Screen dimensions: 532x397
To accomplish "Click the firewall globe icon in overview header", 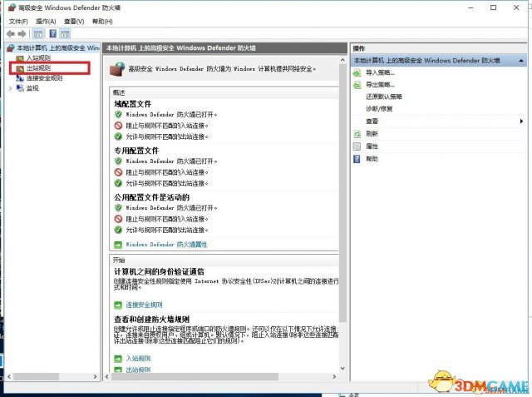I will [117, 69].
